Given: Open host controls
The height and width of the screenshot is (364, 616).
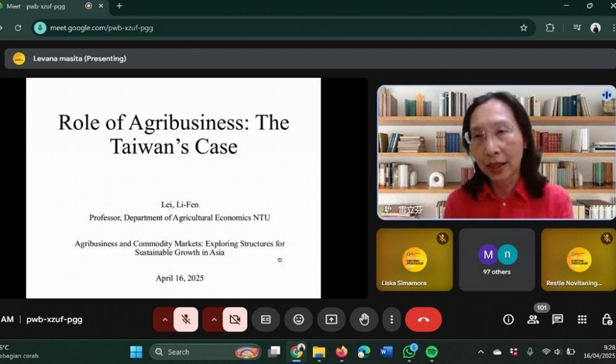Looking at the screenshot, I should point(607,319).
